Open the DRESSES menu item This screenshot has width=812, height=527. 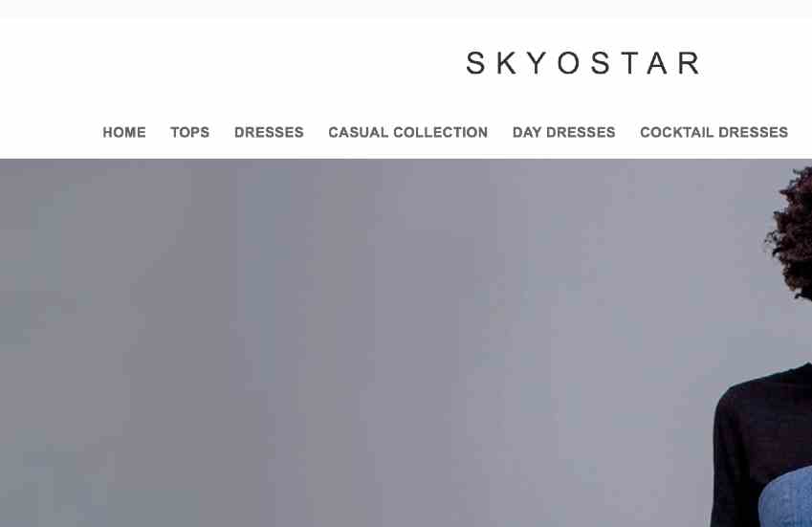[x=269, y=133]
